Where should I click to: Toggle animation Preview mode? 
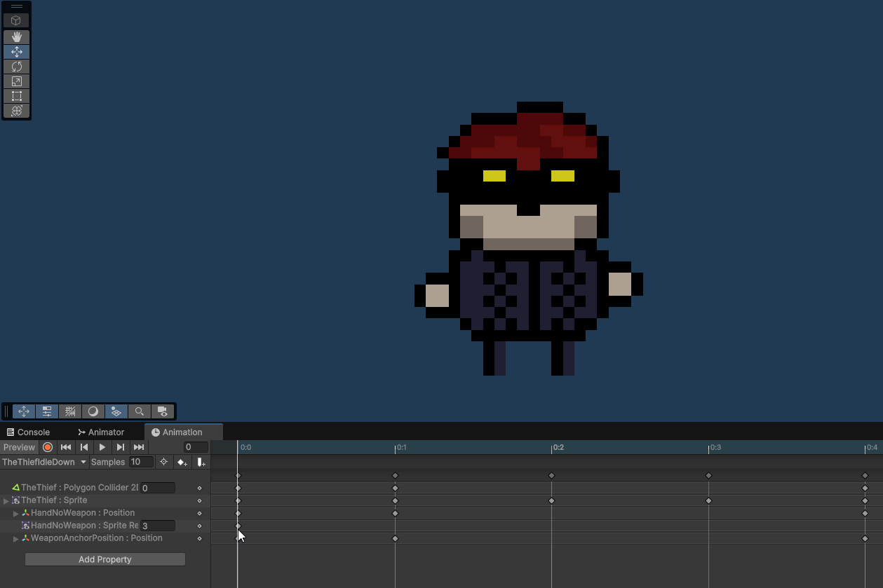(19, 447)
